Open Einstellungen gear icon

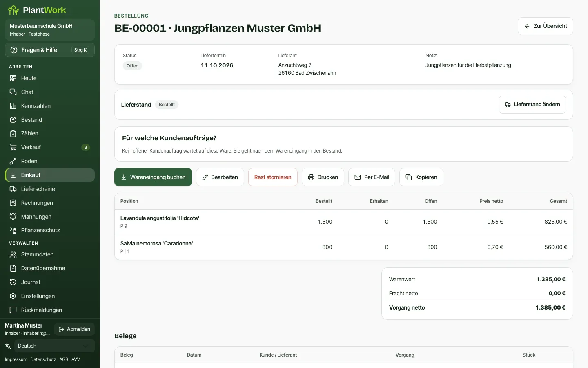click(x=13, y=296)
